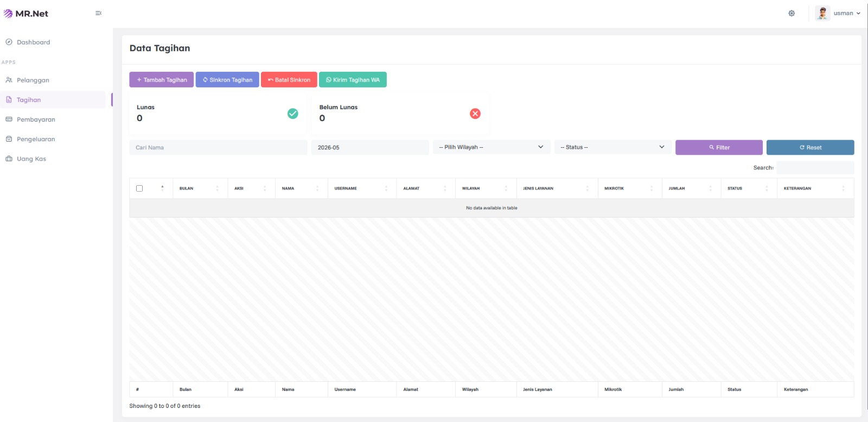Sort table by BULAN column
This screenshot has height=422, width=868.
pos(200,188)
